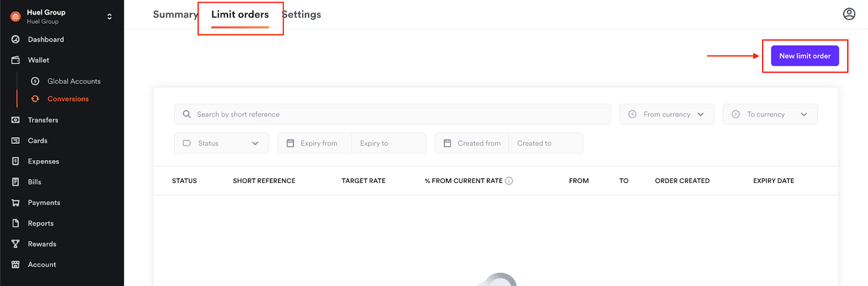The height and width of the screenshot is (286, 868).
Task: Select the Limit orders tab
Action: [x=240, y=15]
